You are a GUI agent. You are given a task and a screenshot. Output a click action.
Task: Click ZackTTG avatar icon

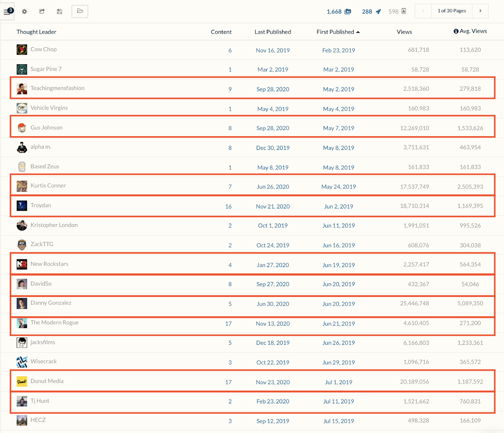(x=22, y=245)
